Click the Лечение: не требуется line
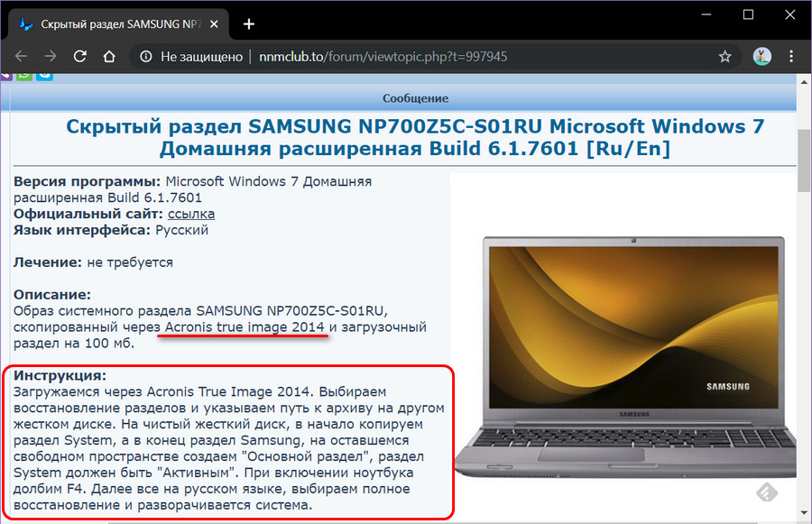The width and height of the screenshot is (812, 524). (93, 262)
